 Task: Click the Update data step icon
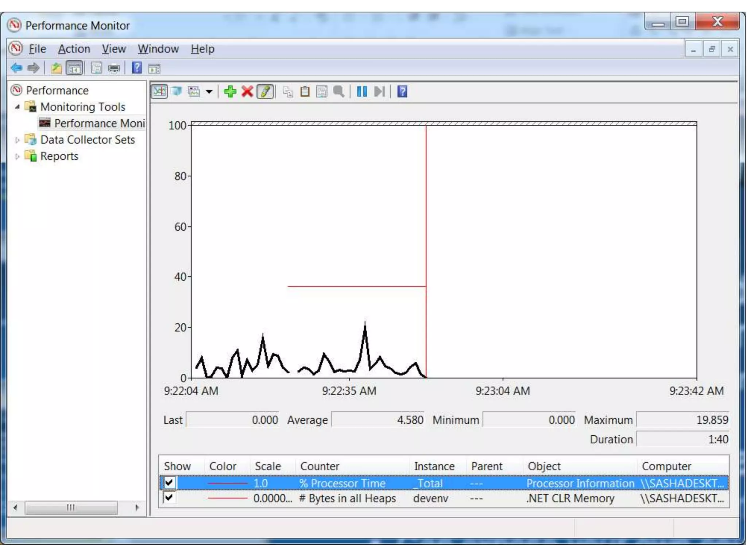379,92
